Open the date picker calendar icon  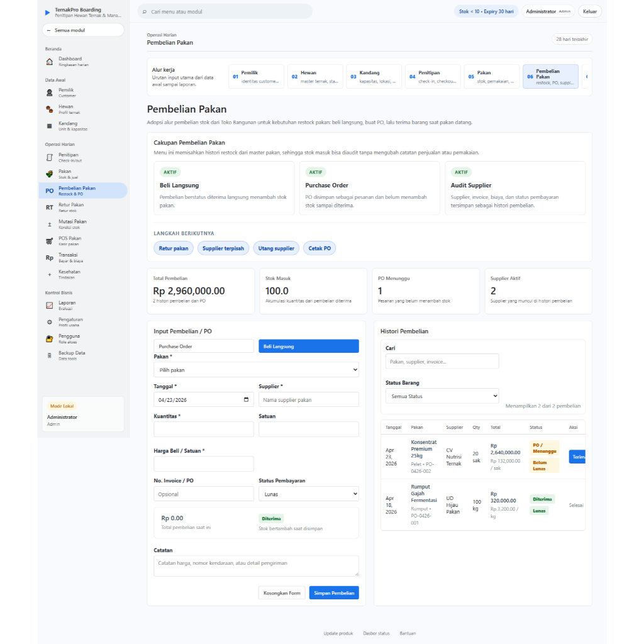coord(246,399)
